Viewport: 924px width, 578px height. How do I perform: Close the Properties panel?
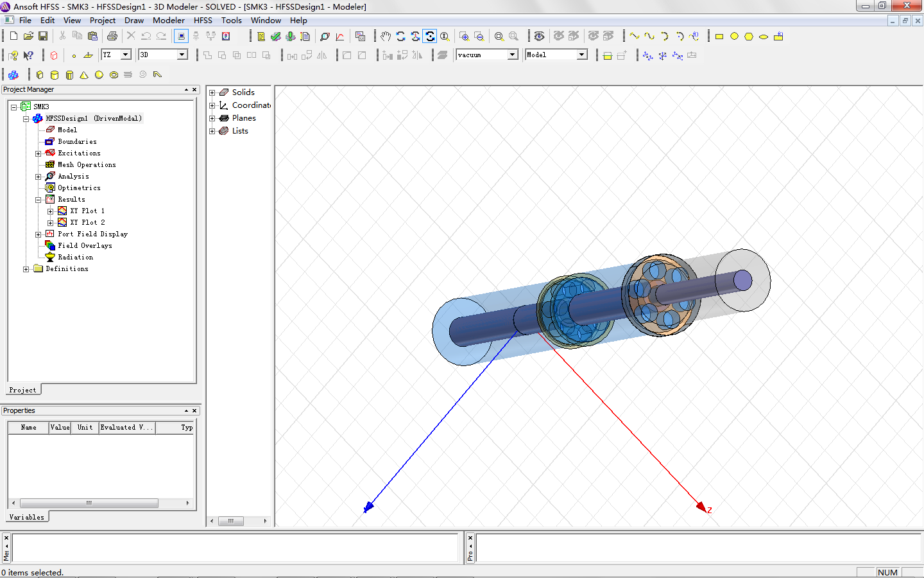194,411
